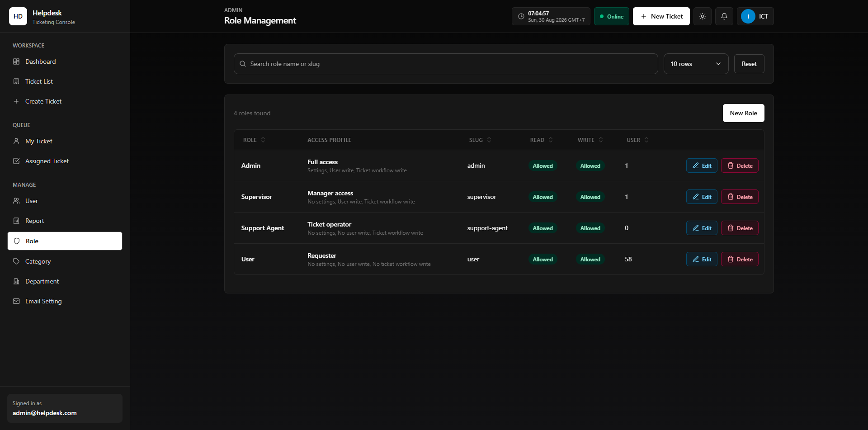Viewport: 868px width, 430px height.
Task: Open Assigned Ticket queue
Action: click(x=65, y=161)
